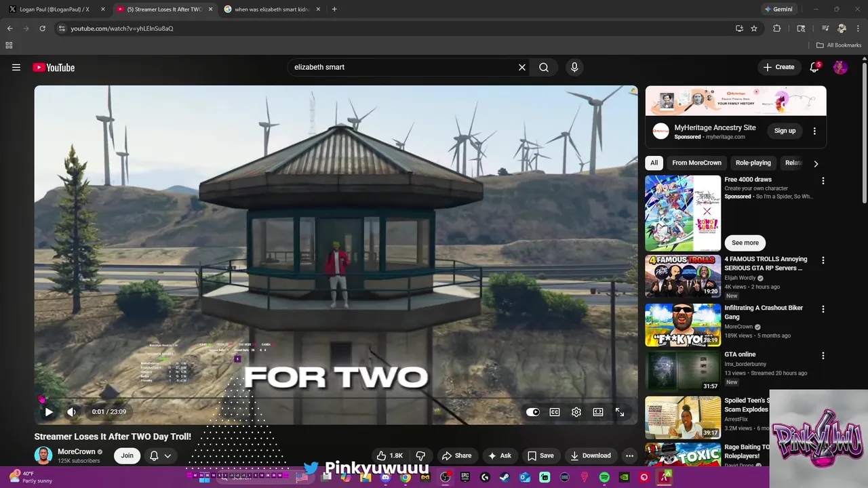Open more actions below the video

coord(629,455)
